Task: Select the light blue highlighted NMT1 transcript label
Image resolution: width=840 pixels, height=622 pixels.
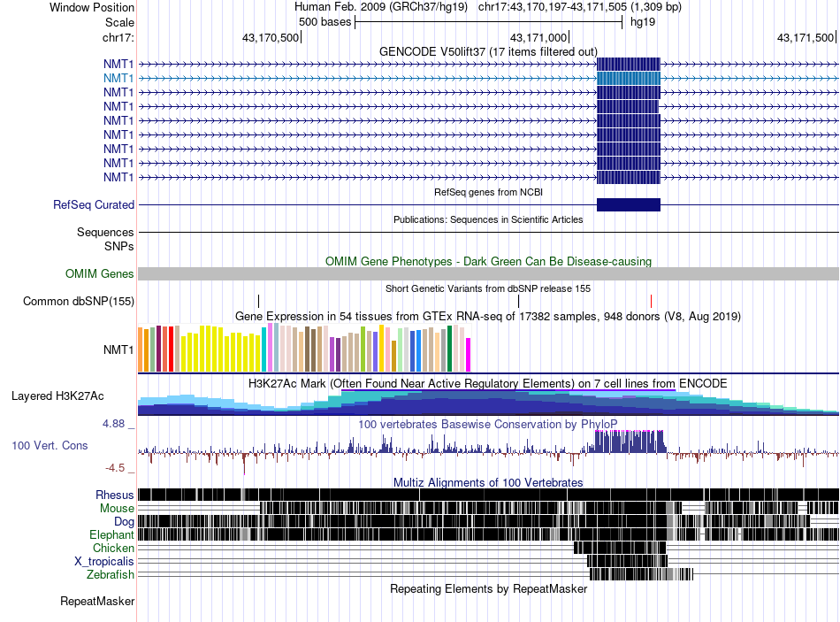Action: point(118,78)
